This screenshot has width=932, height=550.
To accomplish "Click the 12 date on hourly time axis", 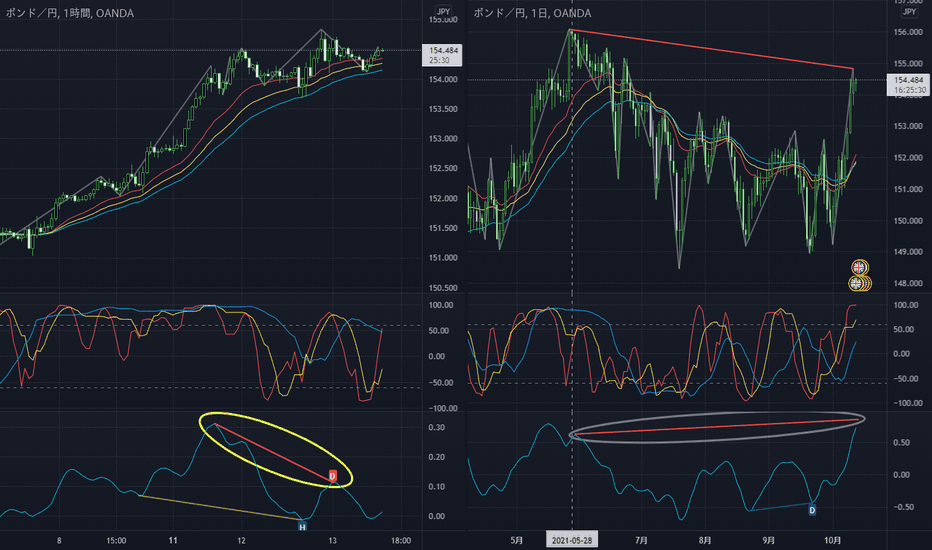I will click(241, 540).
